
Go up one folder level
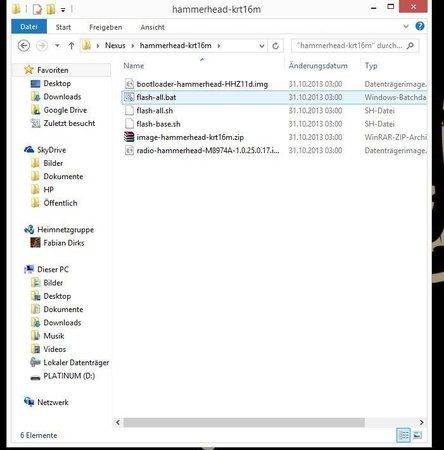tap(71, 46)
